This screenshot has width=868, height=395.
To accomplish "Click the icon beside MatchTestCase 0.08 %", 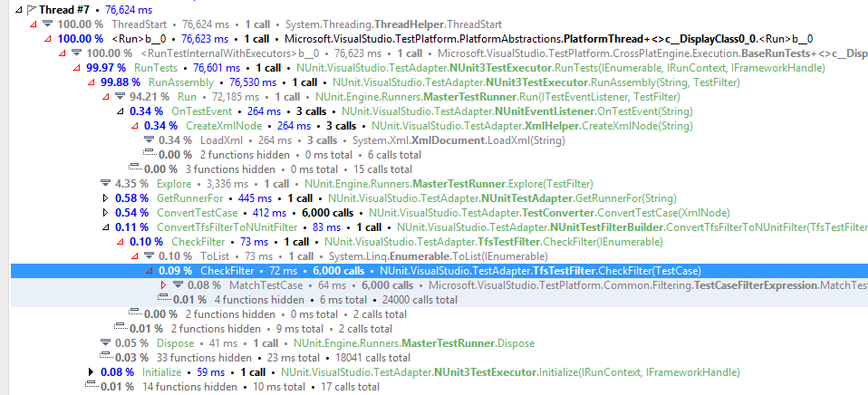I will [178, 284].
